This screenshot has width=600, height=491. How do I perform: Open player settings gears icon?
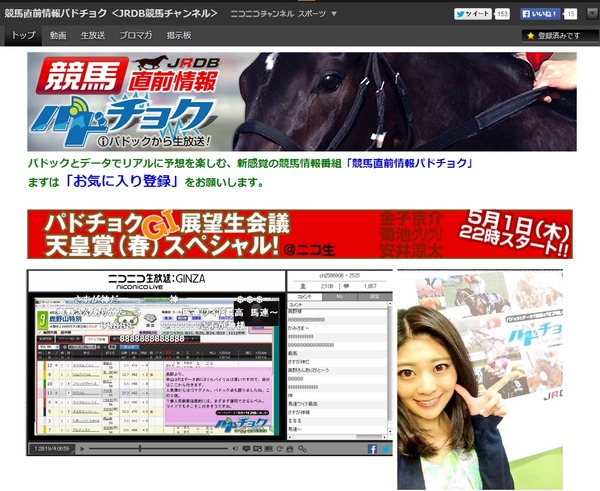(x=302, y=449)
